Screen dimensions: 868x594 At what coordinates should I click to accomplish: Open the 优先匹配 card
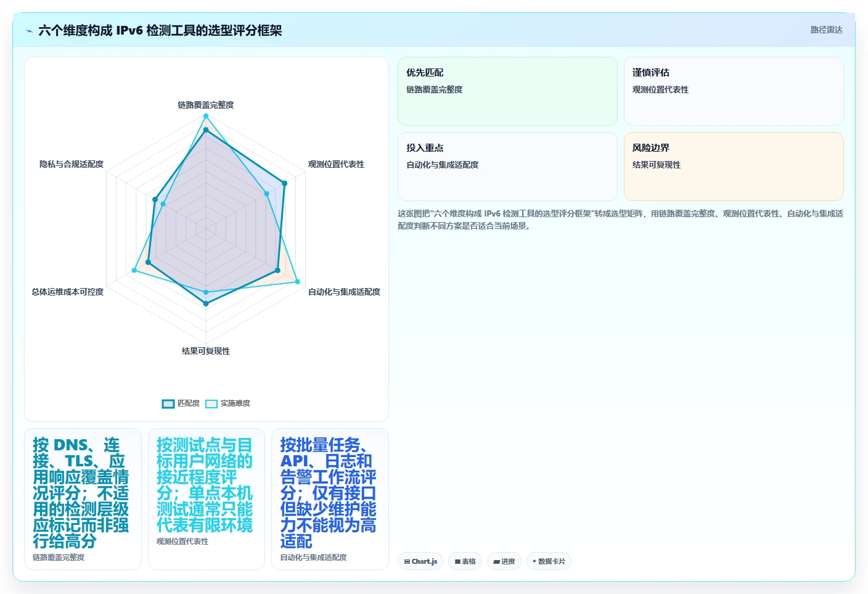point(507,91)
